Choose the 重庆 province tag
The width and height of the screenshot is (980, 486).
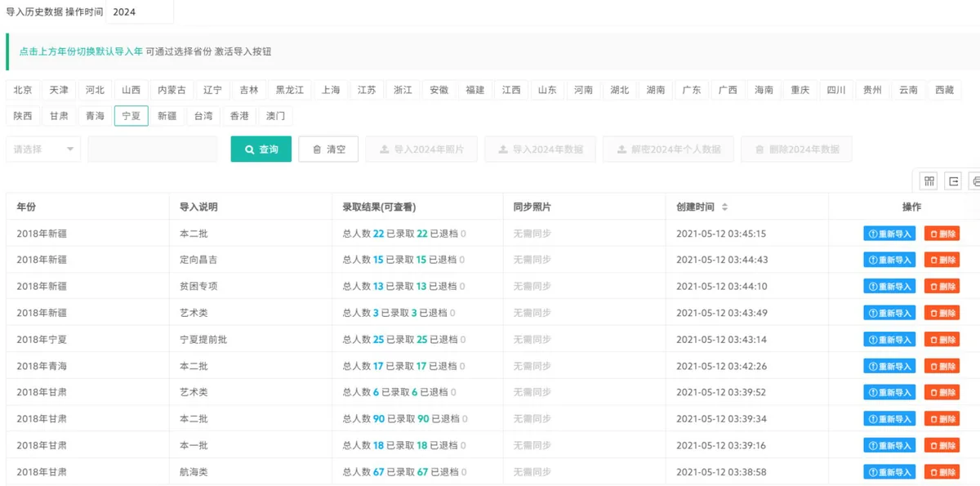click(x=800, y=90)
